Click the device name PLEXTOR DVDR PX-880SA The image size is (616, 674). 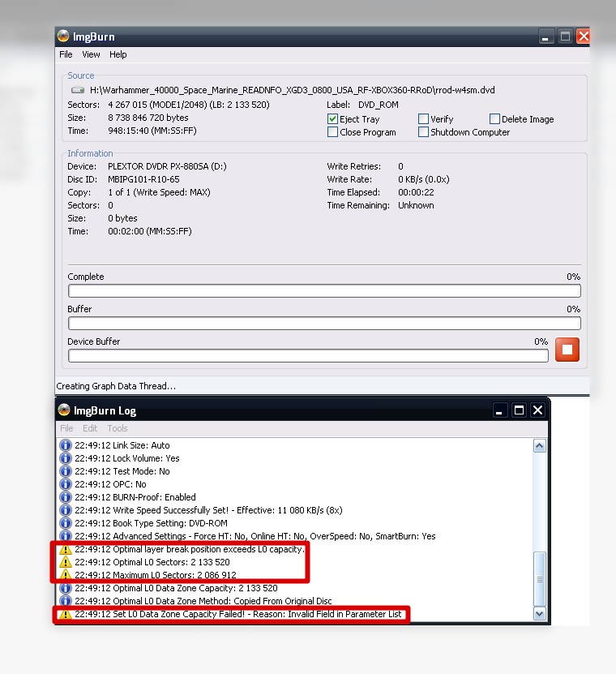click(x=167, y=166)
